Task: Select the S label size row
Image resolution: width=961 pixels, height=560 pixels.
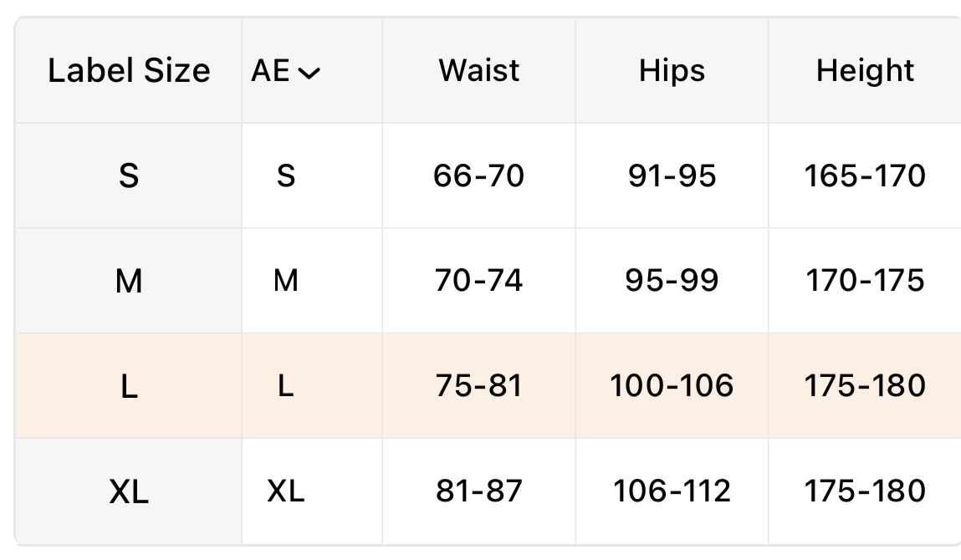Action: pos(129,176)
